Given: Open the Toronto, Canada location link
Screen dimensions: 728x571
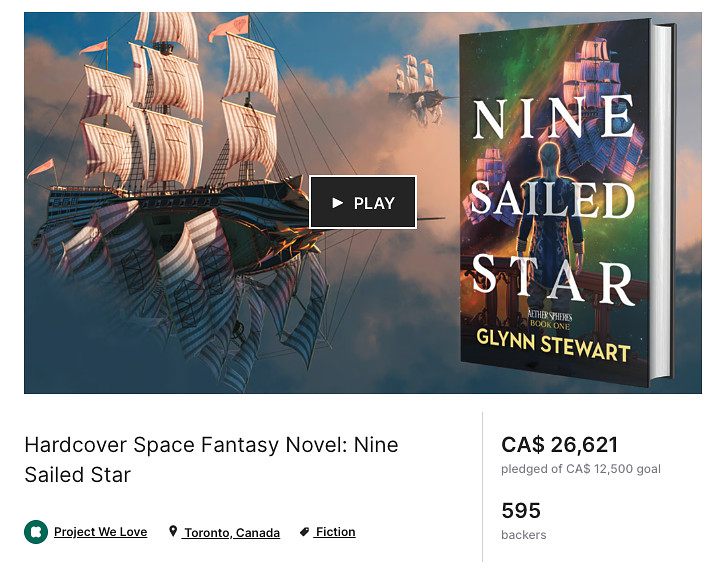Looking at the screenshot, I should click(x=232, y=532).
